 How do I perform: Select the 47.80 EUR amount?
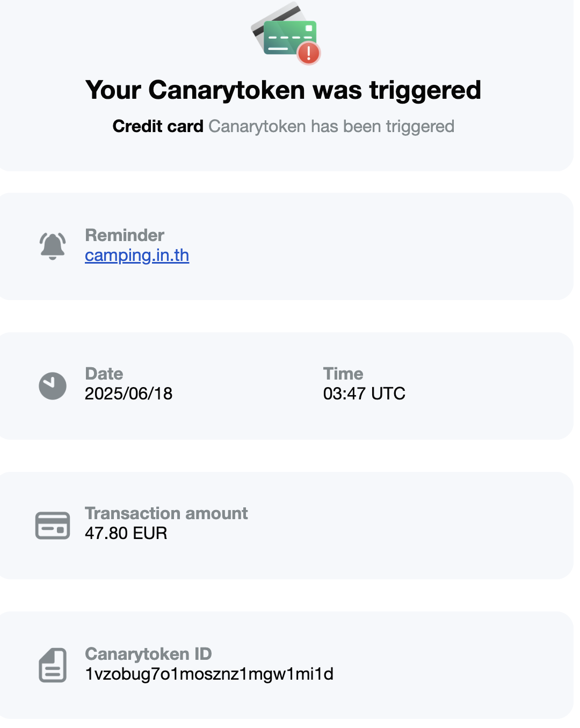coord(126,533)
